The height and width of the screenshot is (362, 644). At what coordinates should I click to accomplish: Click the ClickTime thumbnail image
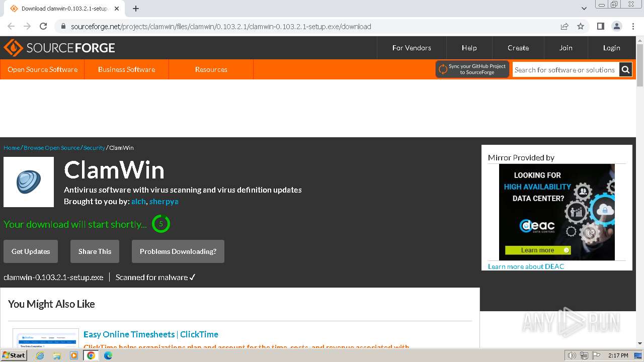46,338
